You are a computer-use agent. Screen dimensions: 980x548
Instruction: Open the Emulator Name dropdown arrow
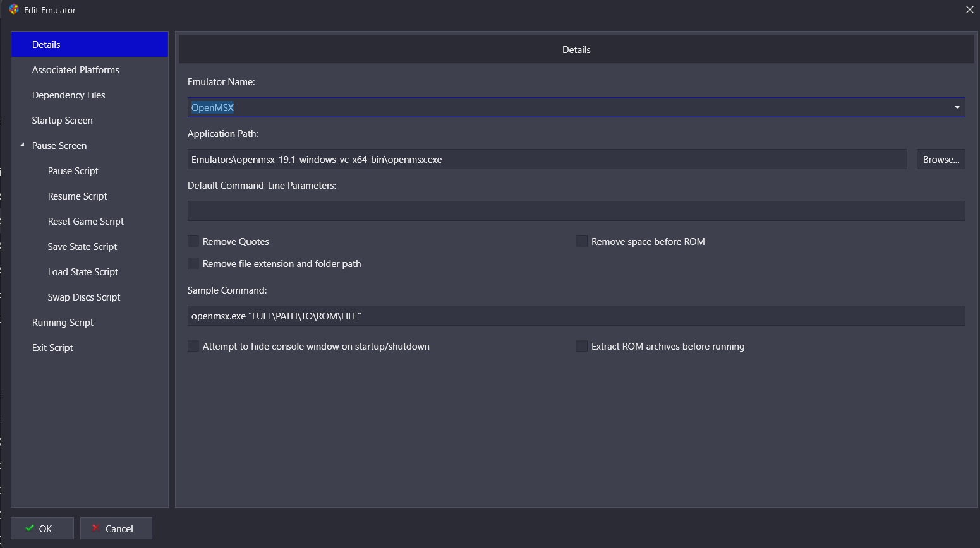point(957,107)
